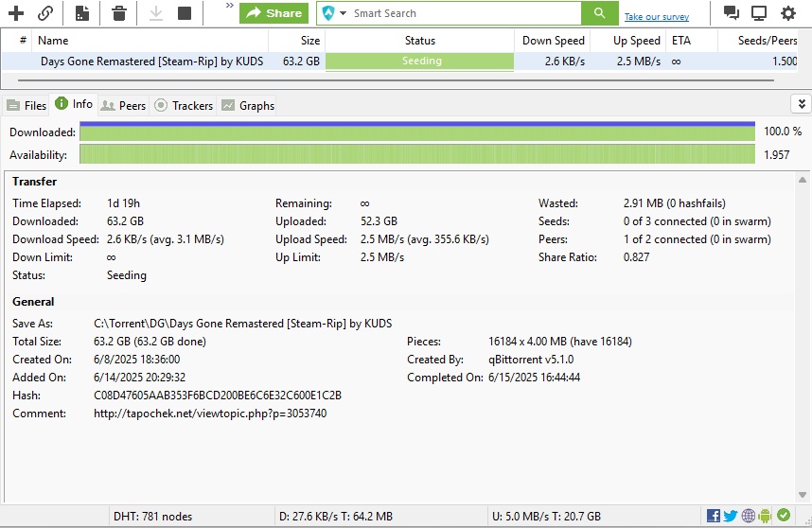Click the Uploaded value 52.3 GB
This screenshot has width=812, height=528.
click(x=380, y=221)
